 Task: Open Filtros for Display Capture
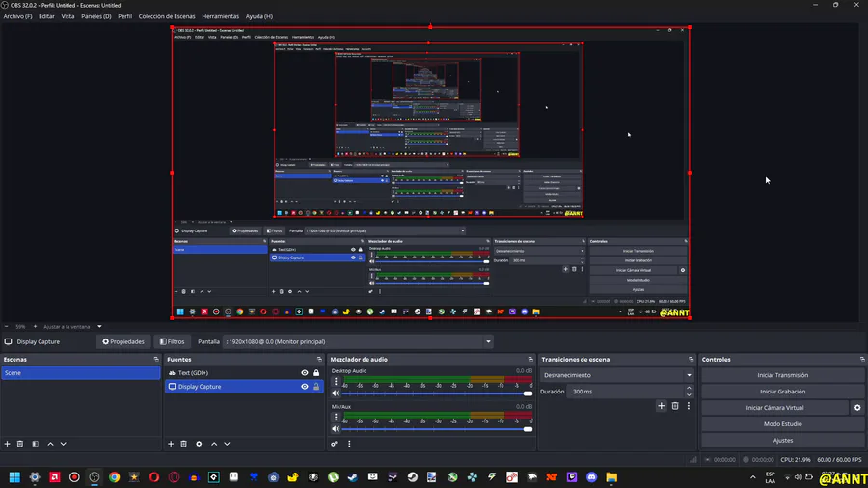point(173,342)
